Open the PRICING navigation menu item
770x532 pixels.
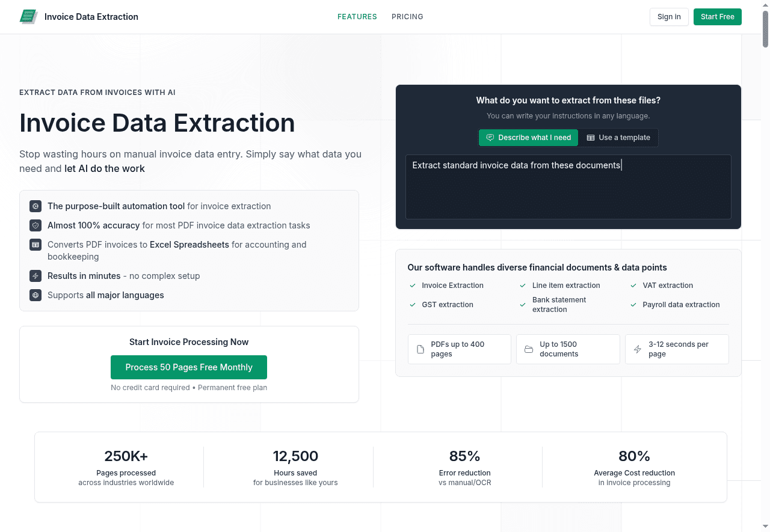(x=407, y=17)
